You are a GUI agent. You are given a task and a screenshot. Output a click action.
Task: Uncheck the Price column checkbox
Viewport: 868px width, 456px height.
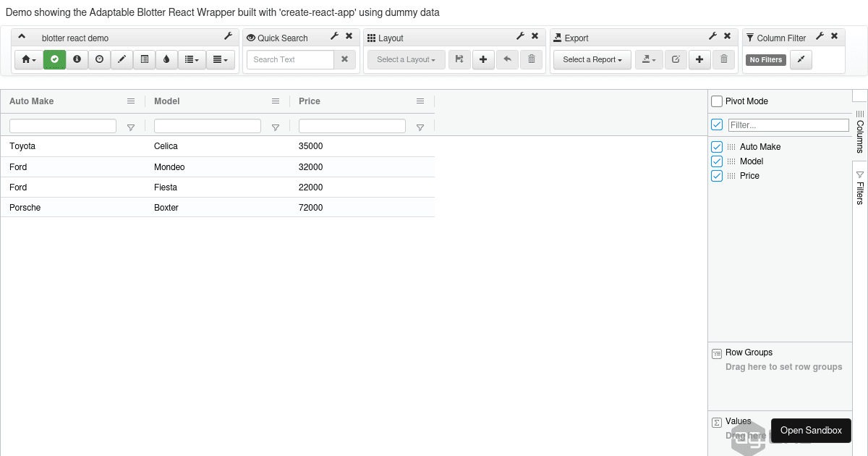(717, 176)
